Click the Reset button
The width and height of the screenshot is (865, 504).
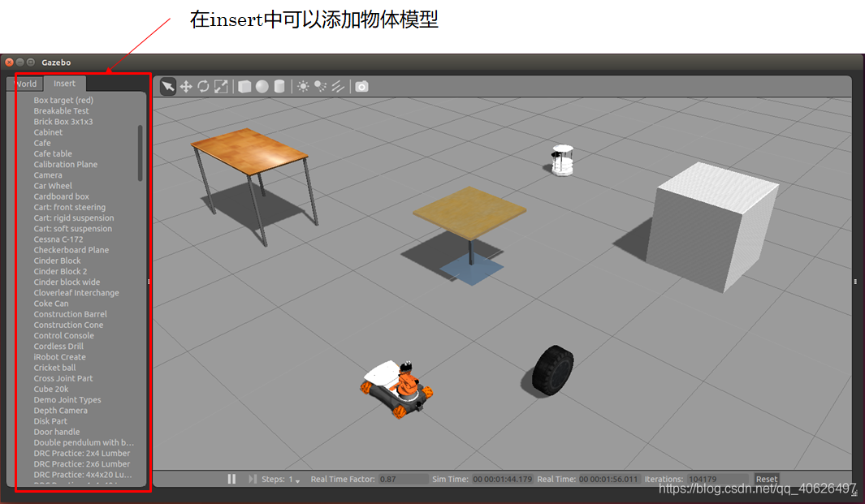coord(766,479)
